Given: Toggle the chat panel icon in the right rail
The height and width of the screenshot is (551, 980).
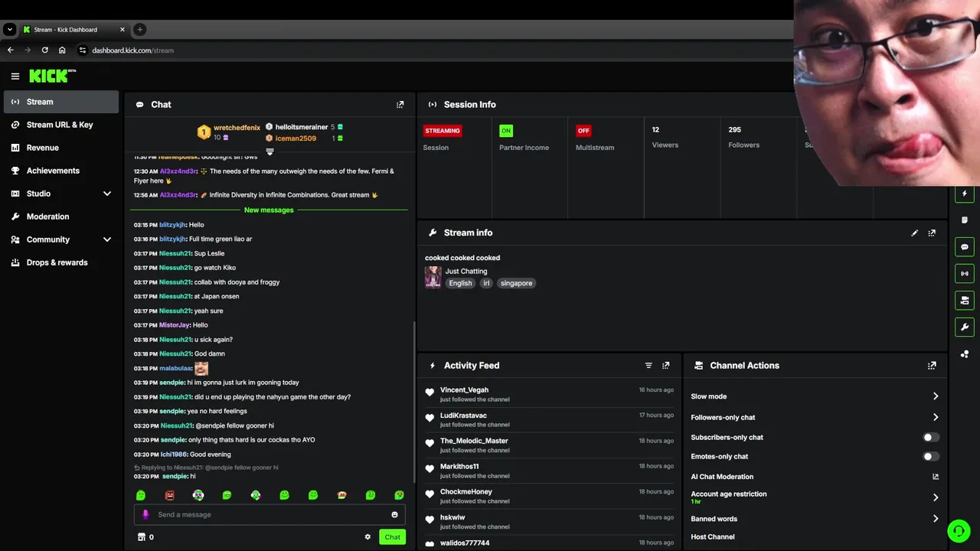Looking at the screenshot, I should (965, 247).
